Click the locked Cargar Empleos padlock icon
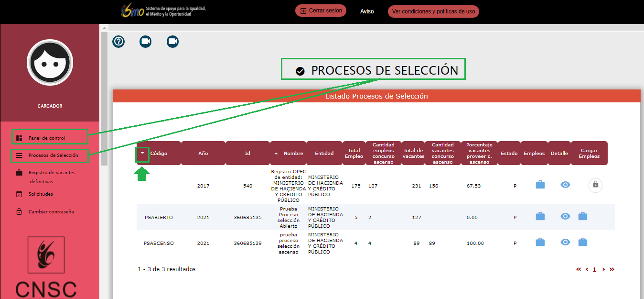The image size is (644, 299). coord(595,185)
